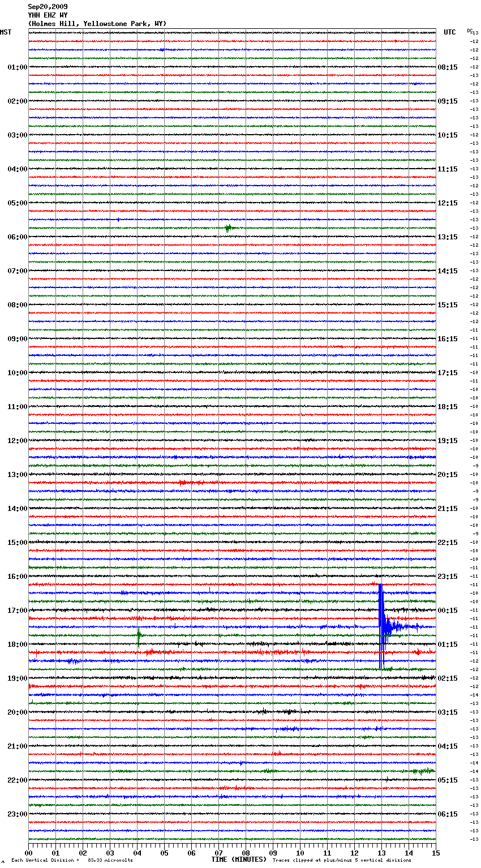Select the 22:00 MST row label
This screenshot has width=481, height=868.
17,780
